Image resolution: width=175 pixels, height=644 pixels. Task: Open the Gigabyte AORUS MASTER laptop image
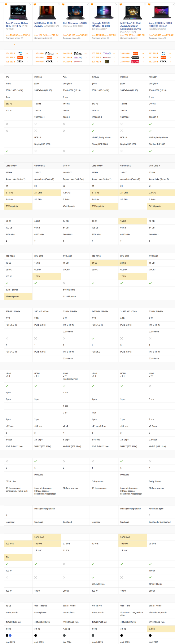point(104,13)
